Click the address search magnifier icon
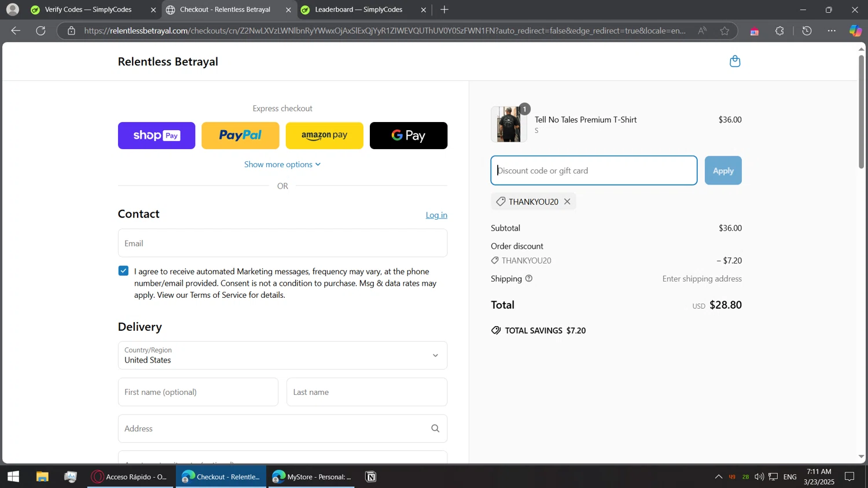 pyautogui.click(x=435, y=428)
